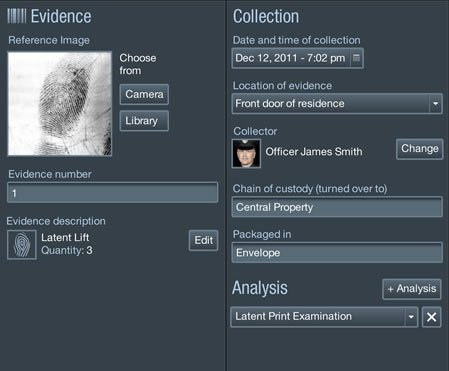Open the collection date calendar icon
The height and width of the screenshot is (371, 449).
[x=356, y=58]
